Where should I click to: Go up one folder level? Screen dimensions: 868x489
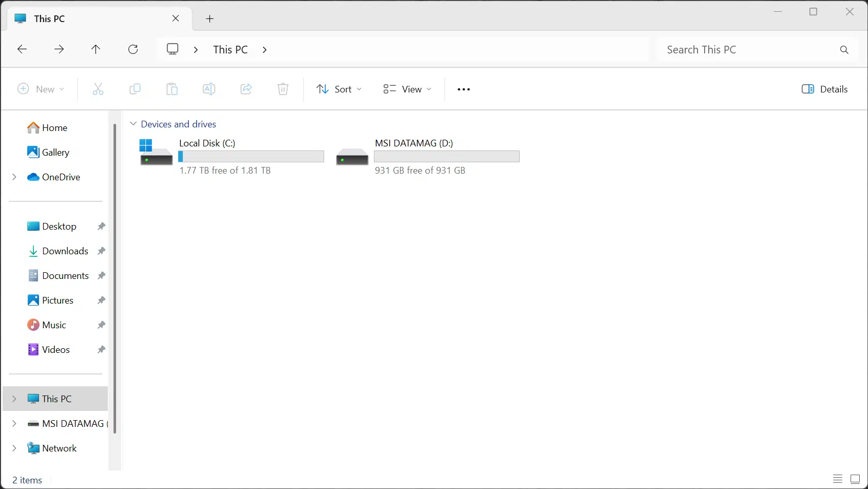pyautogui.click(x=96, y=49)
